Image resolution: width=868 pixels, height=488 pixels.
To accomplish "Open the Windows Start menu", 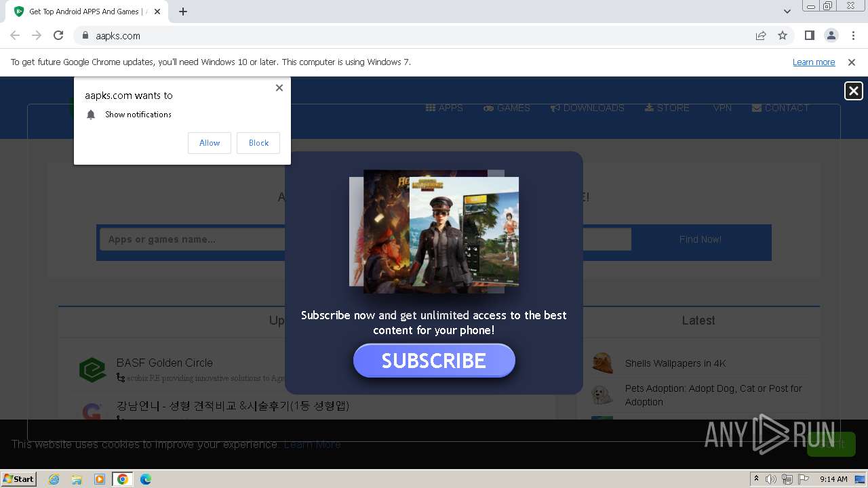I will 19,479.
